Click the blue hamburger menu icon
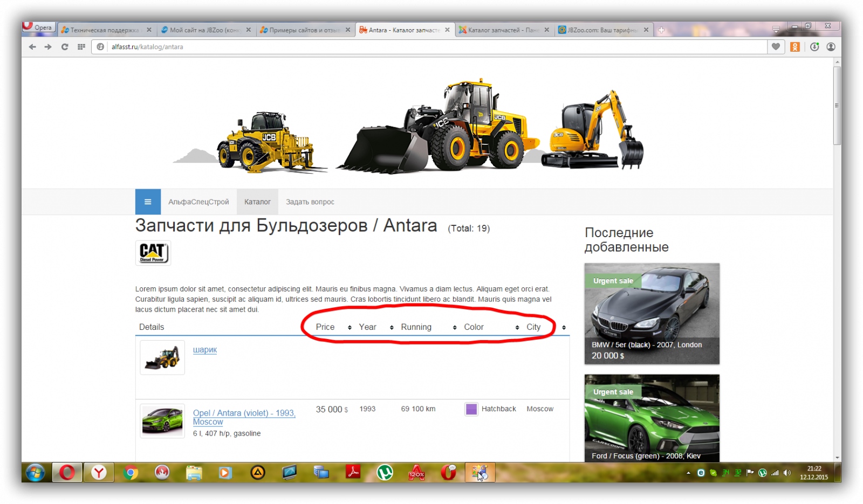This screenshot has width=863, height=504. 148,202
